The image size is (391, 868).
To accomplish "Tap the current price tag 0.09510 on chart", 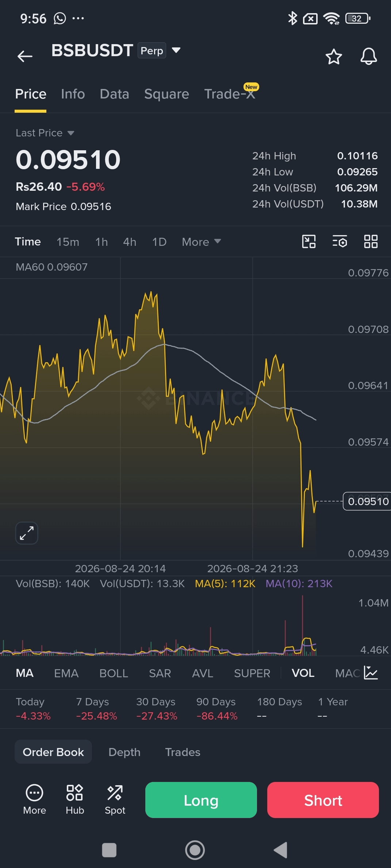I will click(367, 501).
